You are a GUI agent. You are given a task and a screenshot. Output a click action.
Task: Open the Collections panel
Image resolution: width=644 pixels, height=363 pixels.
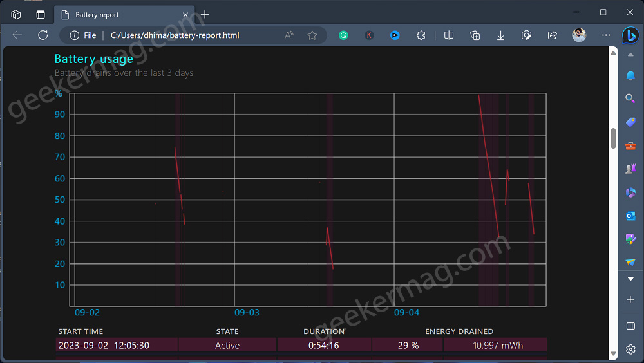(x=475, y=35)
